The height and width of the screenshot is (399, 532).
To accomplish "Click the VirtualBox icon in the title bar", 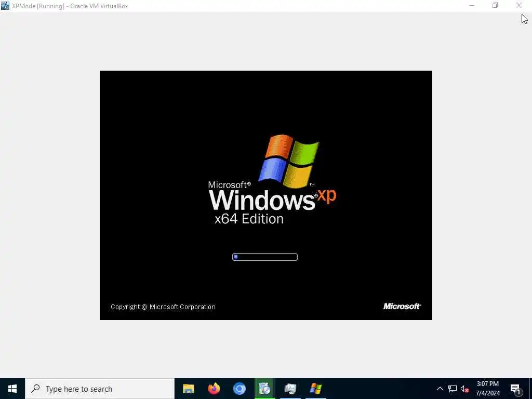I will coord(5,6).
